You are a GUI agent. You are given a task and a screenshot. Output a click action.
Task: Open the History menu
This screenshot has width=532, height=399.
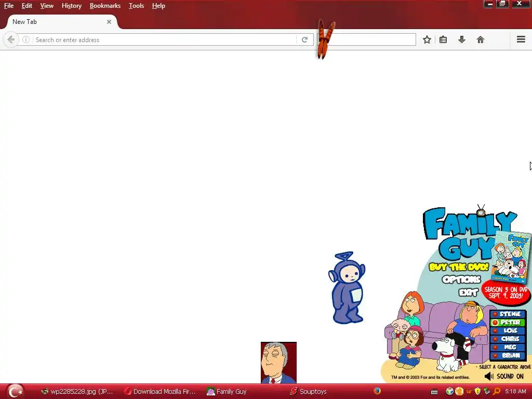(x=72, y=6)
